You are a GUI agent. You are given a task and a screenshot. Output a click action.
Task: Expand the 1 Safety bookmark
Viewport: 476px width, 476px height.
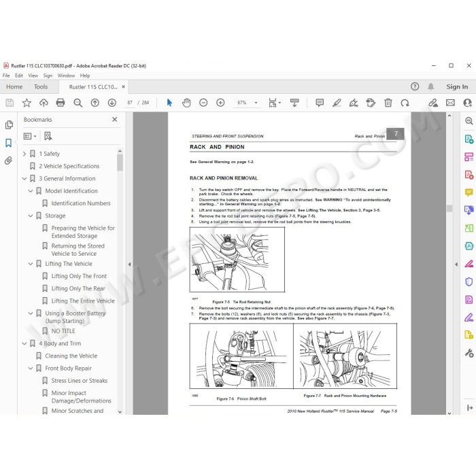24,154
